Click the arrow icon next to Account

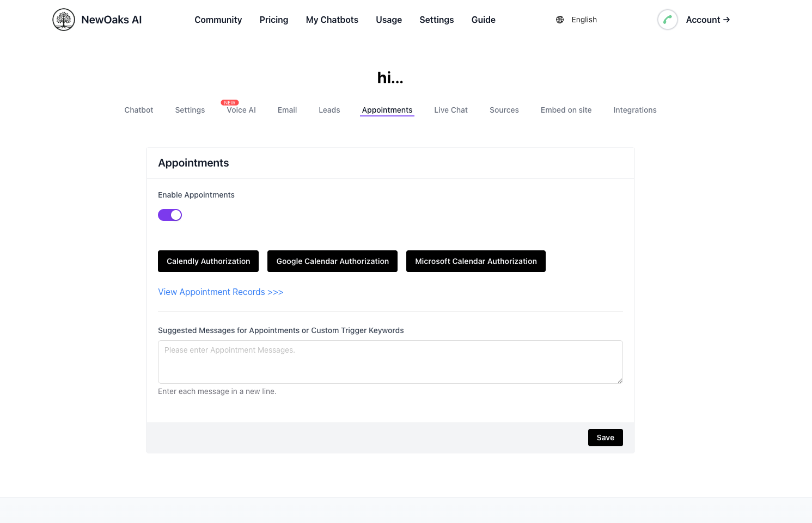726,20
